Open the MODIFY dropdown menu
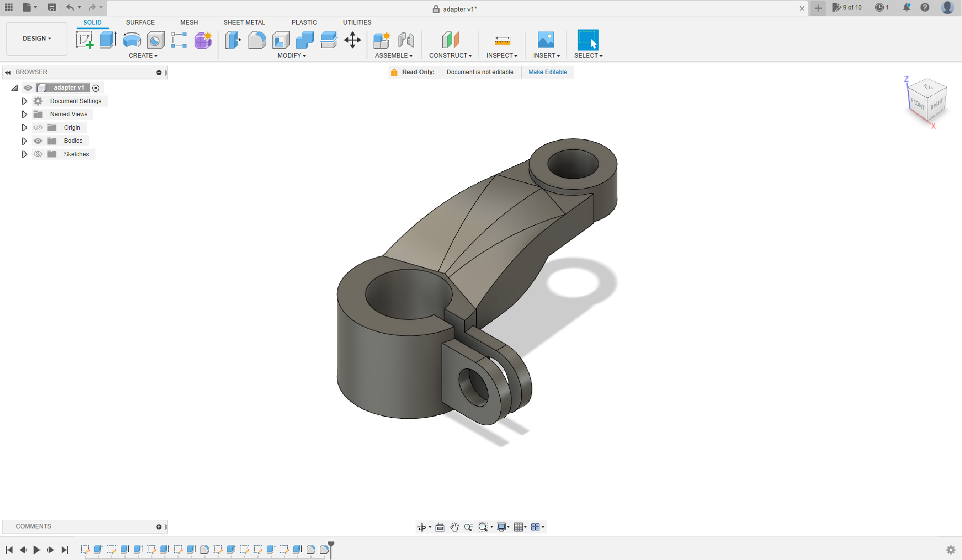Viewport: 962px width, 560px height. [x=291, y=56]
